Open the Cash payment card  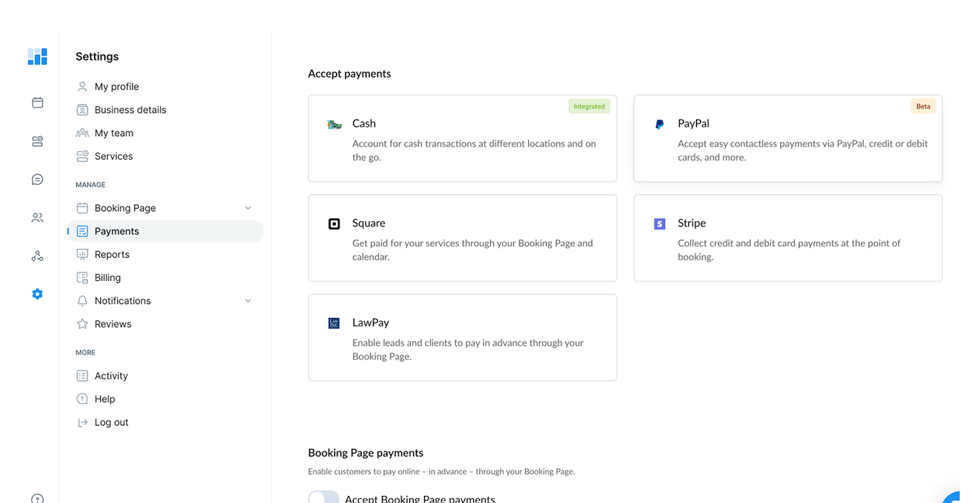click(462, 138)
